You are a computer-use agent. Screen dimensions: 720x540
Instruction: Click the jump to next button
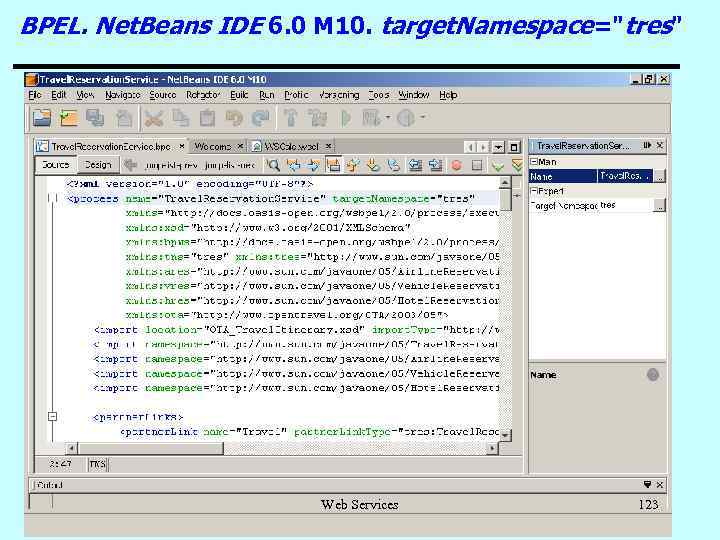229,165
